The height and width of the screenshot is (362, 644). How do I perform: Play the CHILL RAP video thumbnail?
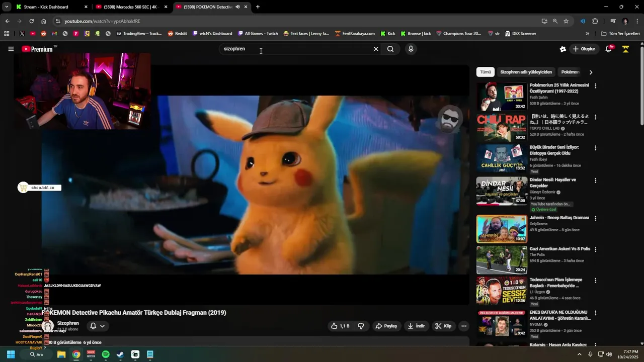coord(502,127)
